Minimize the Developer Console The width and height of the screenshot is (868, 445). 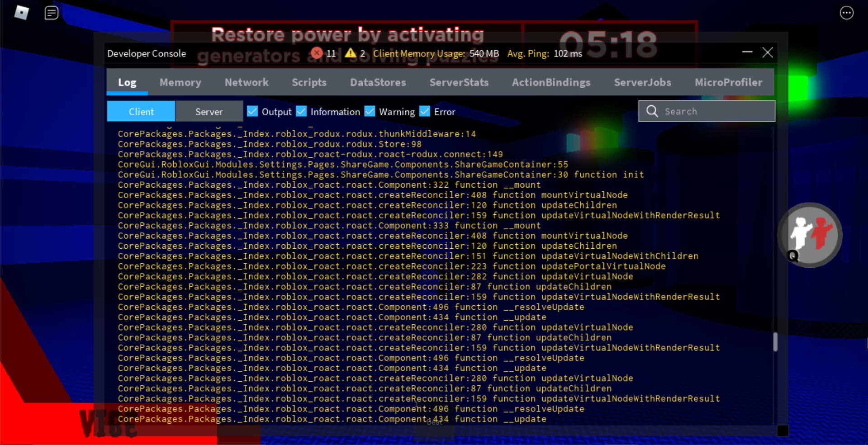(747, 52)
